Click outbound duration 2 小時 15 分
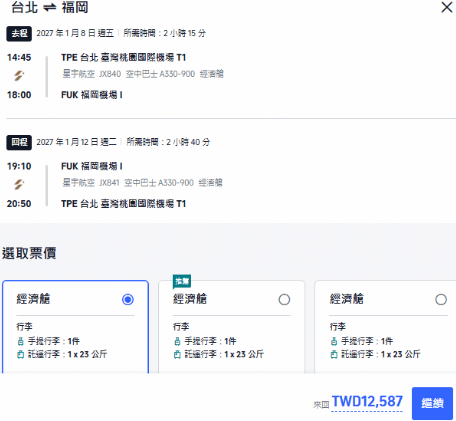Screen dimensions: 456x421 point(165,33)
